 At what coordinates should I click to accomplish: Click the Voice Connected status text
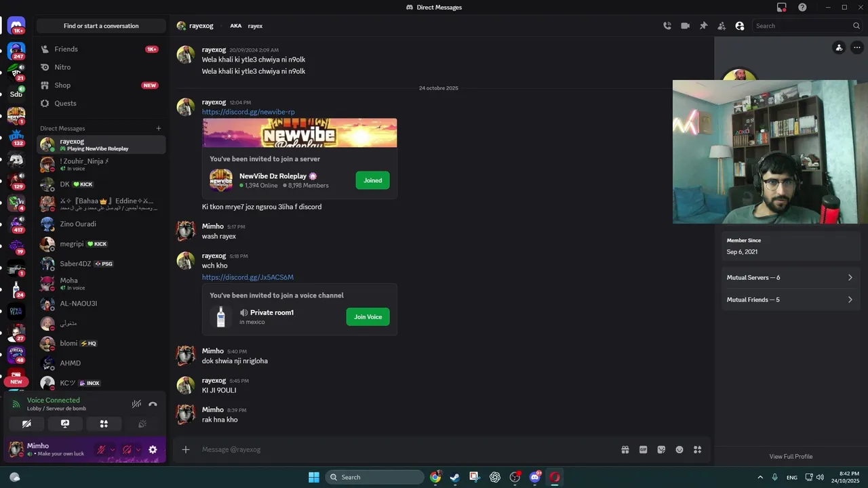click(x=54, y=400)
